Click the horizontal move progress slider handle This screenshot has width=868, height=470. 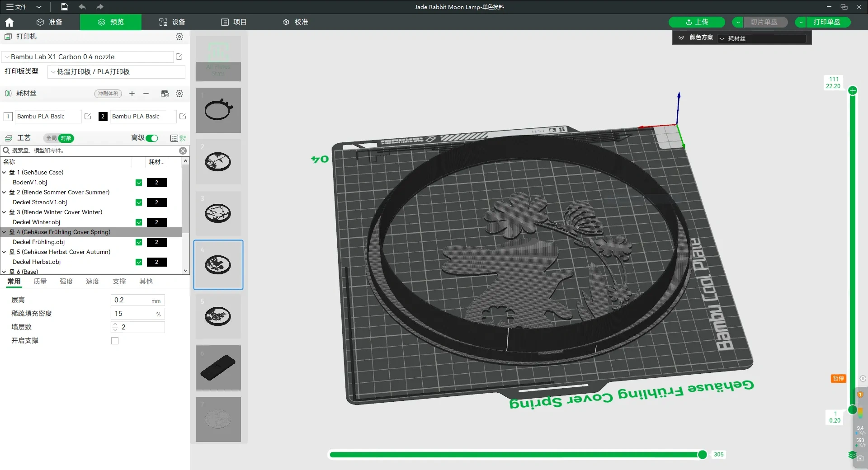[702, 455]
